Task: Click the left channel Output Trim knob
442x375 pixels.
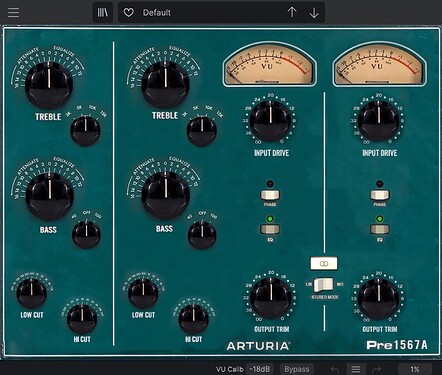Action: pyautogui.click(x=271, y=298)
